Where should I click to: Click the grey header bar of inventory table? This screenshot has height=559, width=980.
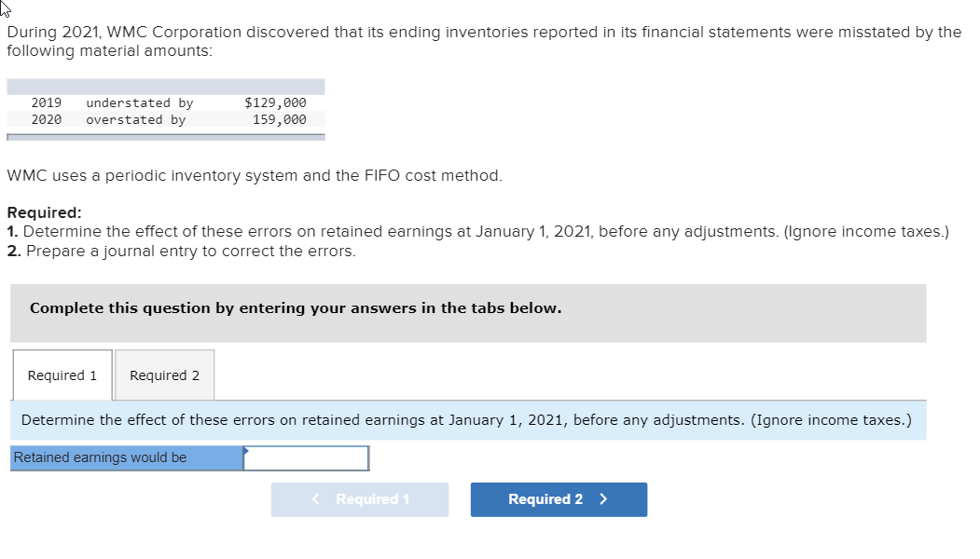166,87
